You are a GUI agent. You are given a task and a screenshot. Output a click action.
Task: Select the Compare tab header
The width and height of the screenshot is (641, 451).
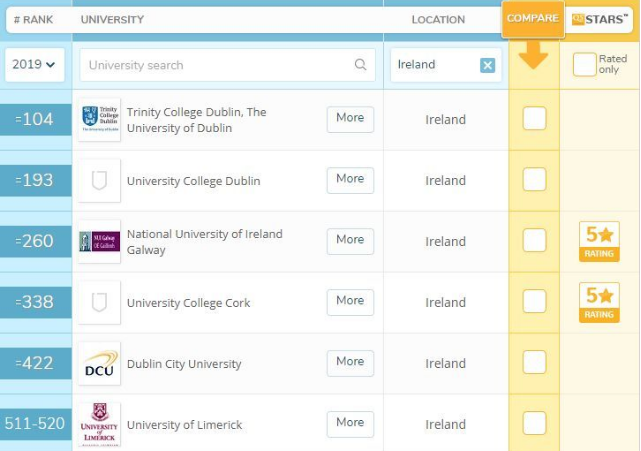pyautogui.click(x=533, y=19)
